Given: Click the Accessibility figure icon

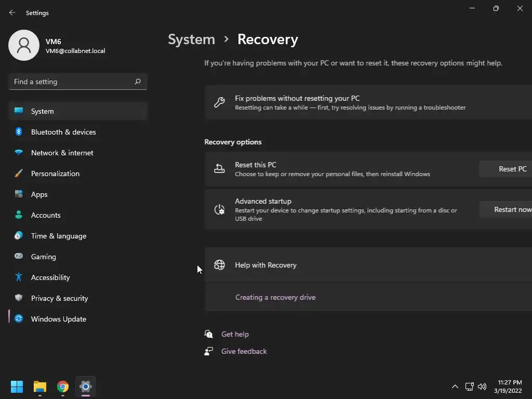Looking at the screenshot, I should click(19, 277).
